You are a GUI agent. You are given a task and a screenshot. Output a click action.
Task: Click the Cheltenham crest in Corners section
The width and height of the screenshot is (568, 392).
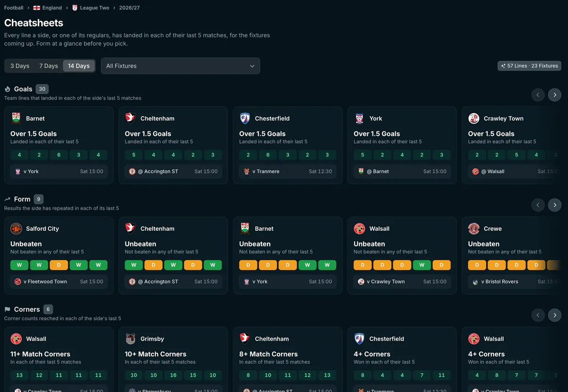click(245, 339)
